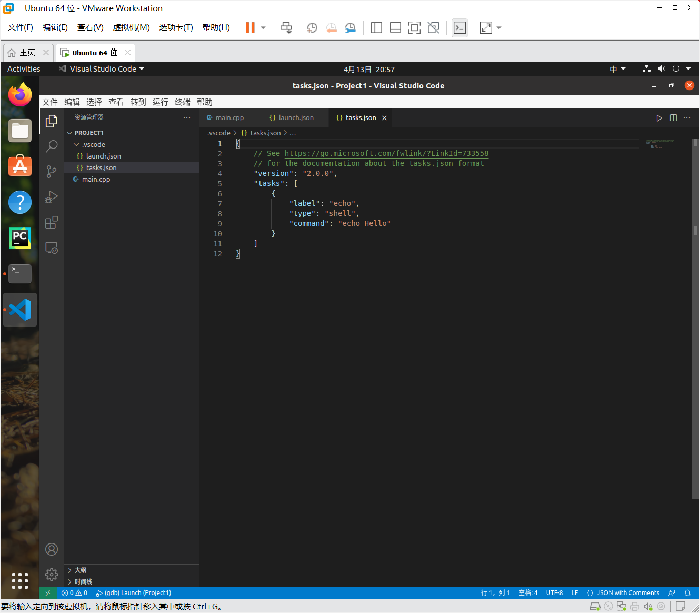Viewport: 700px width, 613px height.
Task: Open Help from Ubuntu dock
Action: pyautogui.click(x=20, y=202)
